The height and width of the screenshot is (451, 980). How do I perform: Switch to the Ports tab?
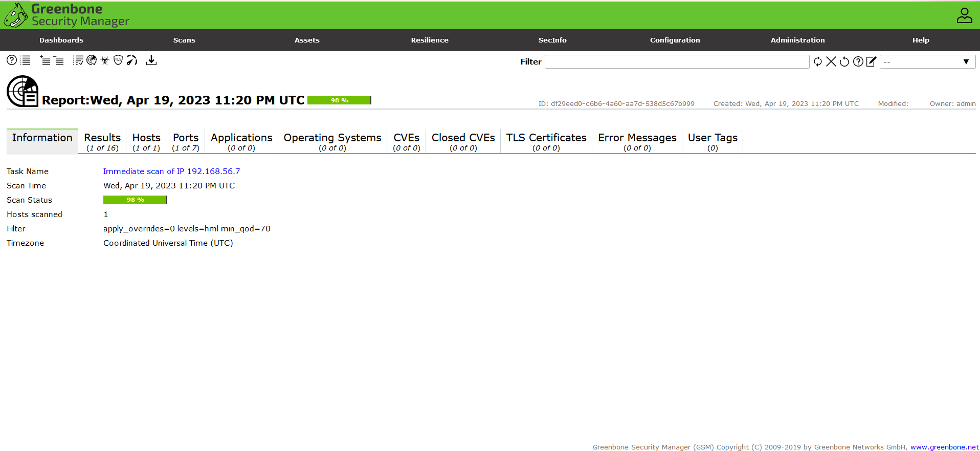[186, 141]
